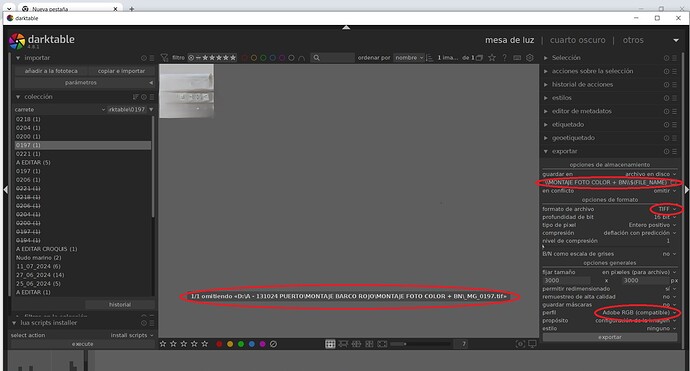Switch to otros view
This screenshot has height=371, width=690.
[633, 40]
